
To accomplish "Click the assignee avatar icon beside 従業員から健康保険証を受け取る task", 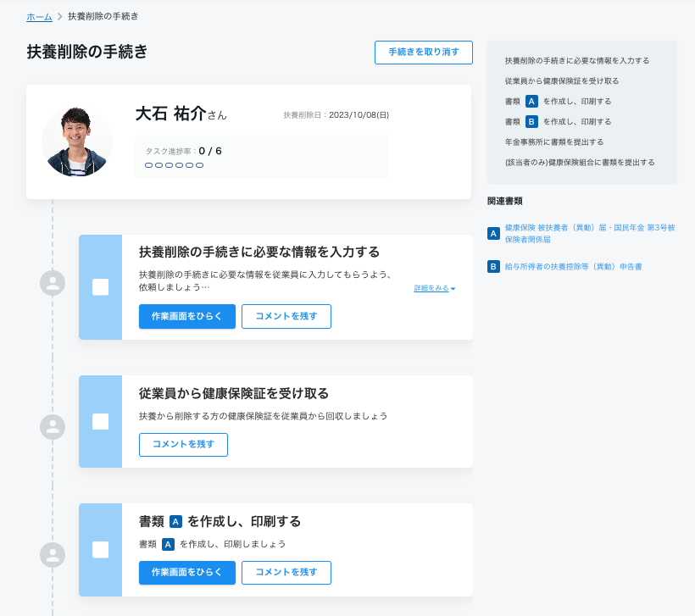I will click(53, 427).
